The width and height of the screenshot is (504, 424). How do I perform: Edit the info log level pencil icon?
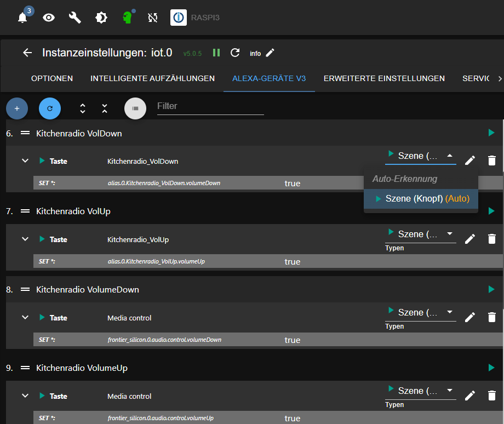[x=270, y=53]
